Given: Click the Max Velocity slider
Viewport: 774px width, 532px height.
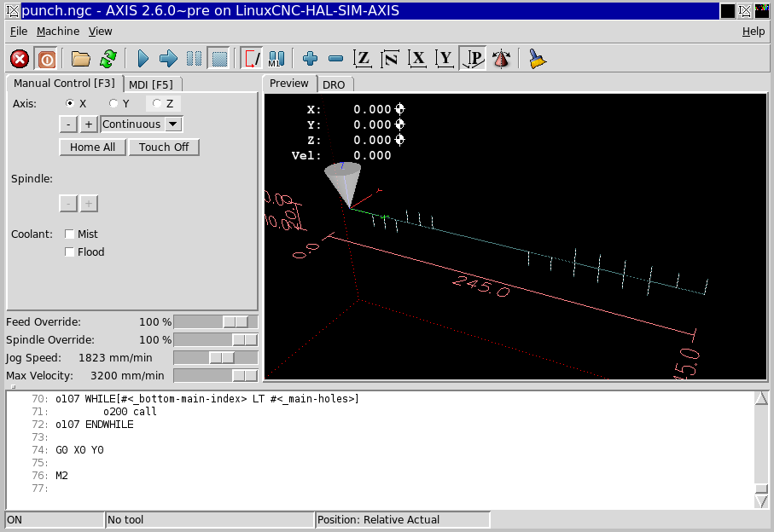Looking at the screenshot, I should coord(216,376).
